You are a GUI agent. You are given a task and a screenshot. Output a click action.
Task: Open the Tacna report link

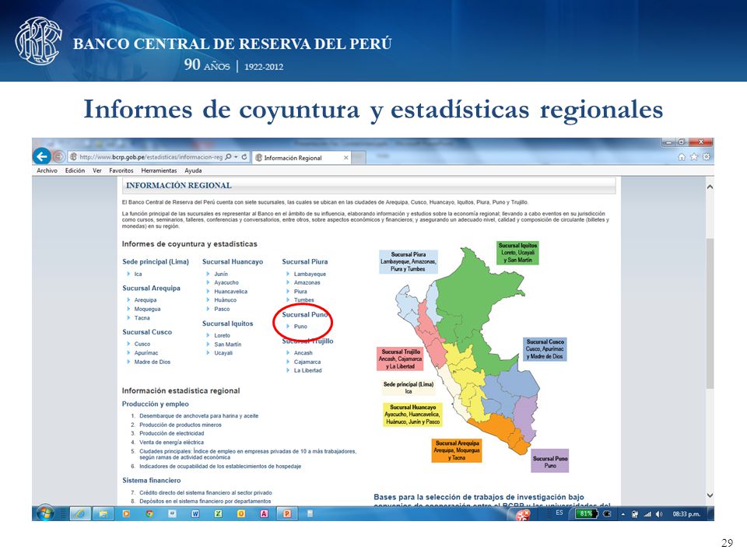(142, 318)
